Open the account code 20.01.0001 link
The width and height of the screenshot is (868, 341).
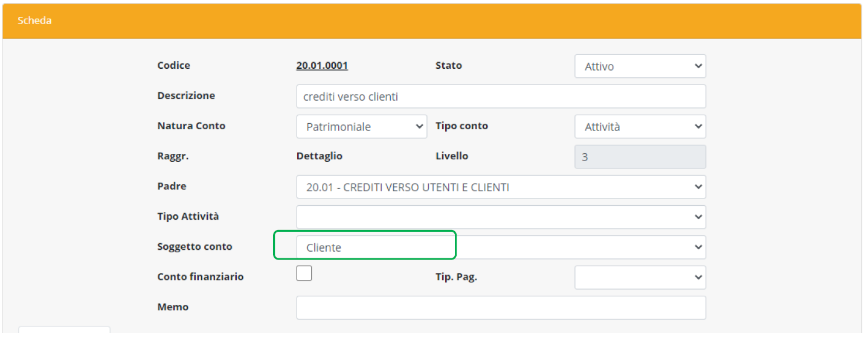pyautogui.click(x=322, y=66)
